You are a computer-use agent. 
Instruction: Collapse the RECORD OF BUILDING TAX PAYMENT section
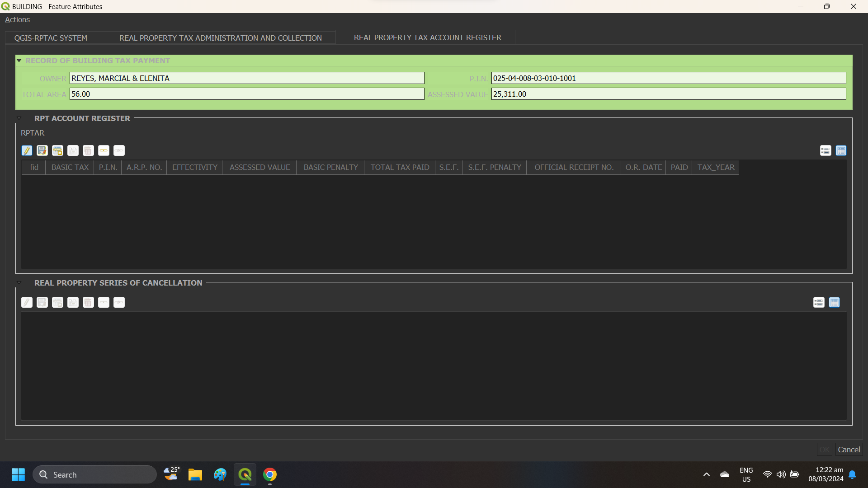click(19, 60)
